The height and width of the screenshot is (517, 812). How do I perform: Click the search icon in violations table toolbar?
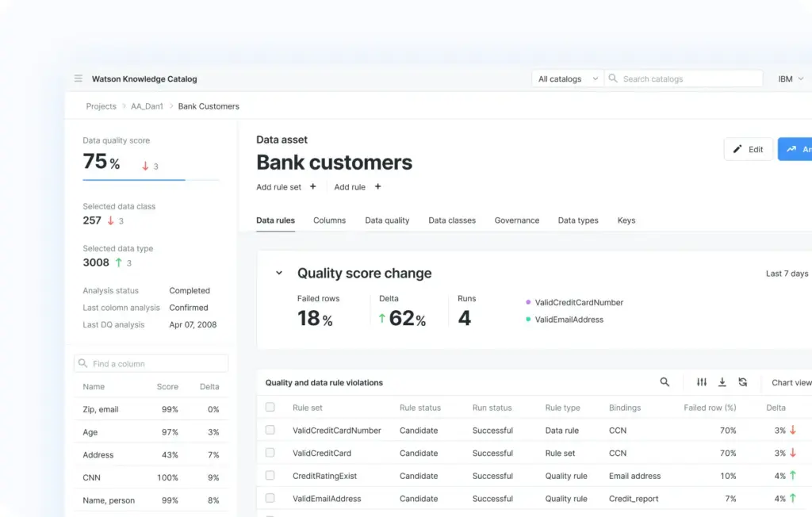tap(665, 382)
